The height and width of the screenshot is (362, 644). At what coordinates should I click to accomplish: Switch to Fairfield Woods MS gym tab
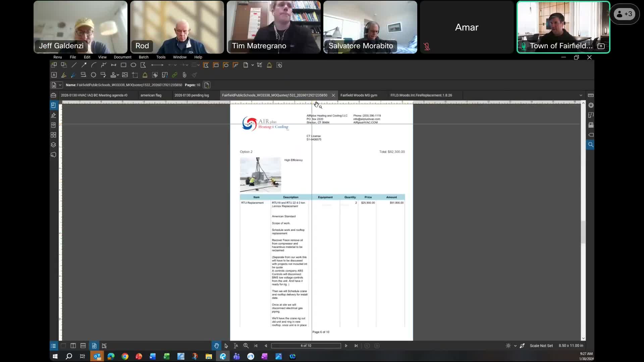click(359, 95)
